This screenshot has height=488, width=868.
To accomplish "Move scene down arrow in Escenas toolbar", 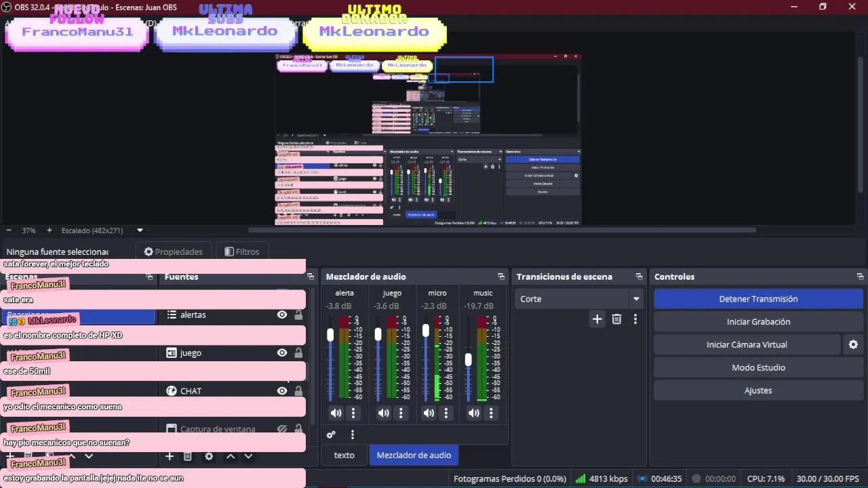I will pos(89,456).
